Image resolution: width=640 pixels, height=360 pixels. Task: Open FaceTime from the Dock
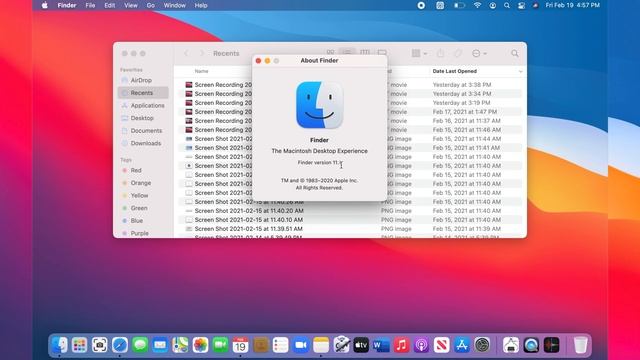pyautogui.click(x=220, y=345)
